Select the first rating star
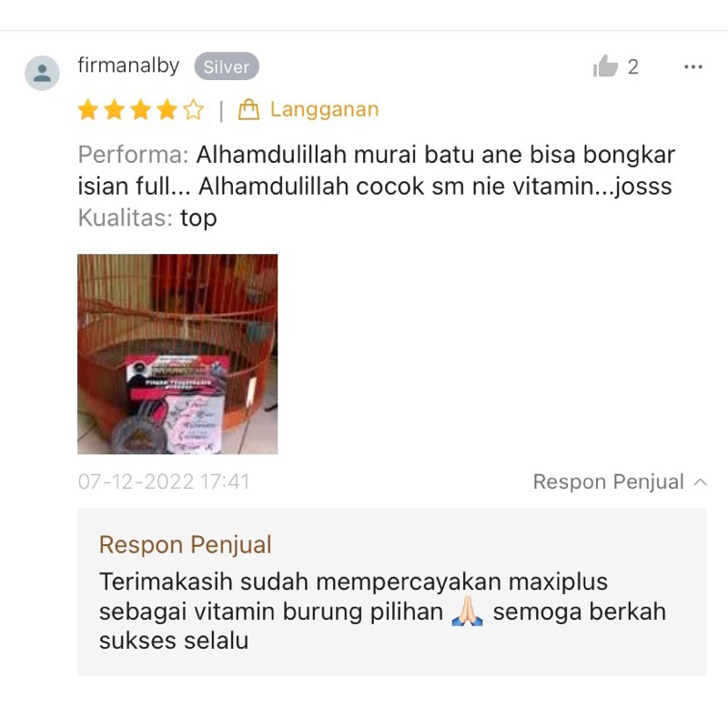The width and height of the screenshot is (728, 728). click(88, 110)
